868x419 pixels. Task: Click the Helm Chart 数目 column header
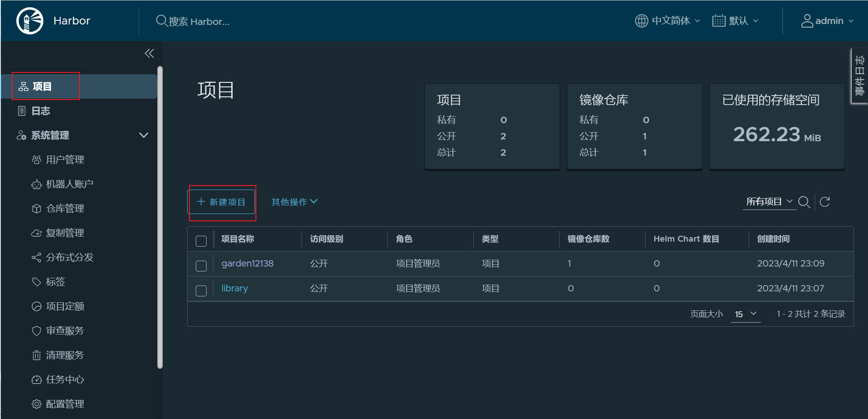click(686, 239)
